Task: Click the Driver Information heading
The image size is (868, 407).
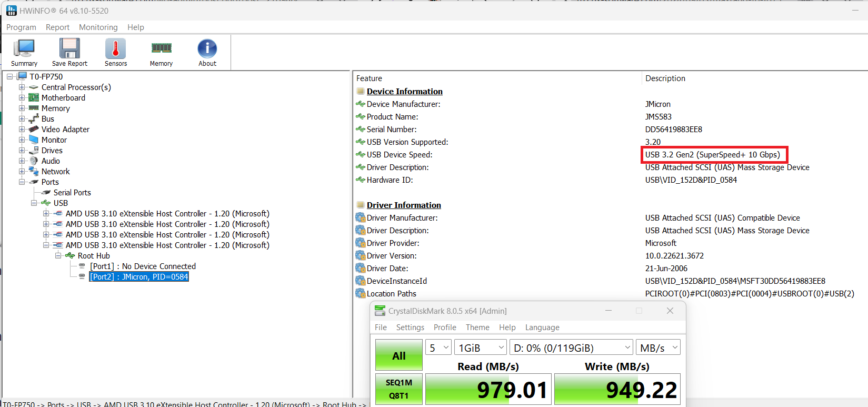Action: pos(404,205)
